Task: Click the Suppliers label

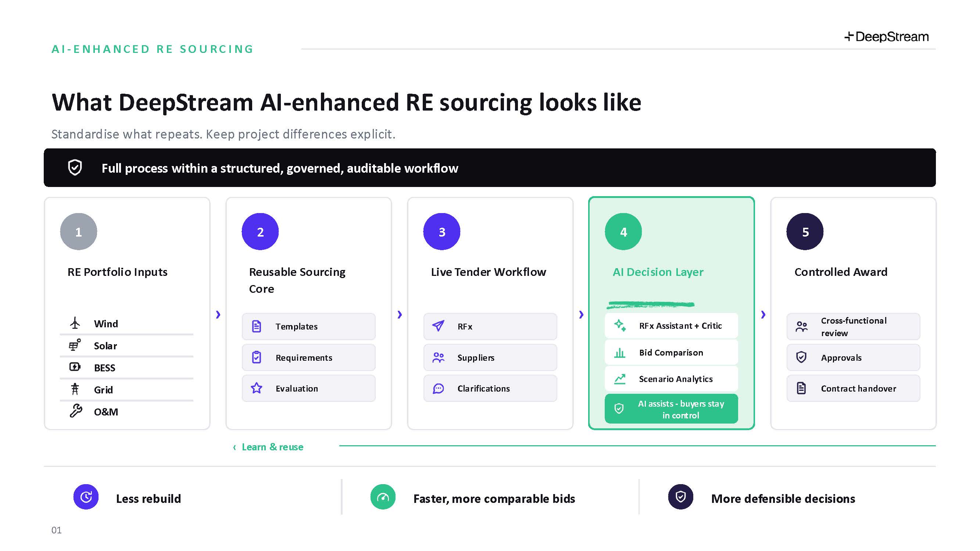Action: (476, 358)
